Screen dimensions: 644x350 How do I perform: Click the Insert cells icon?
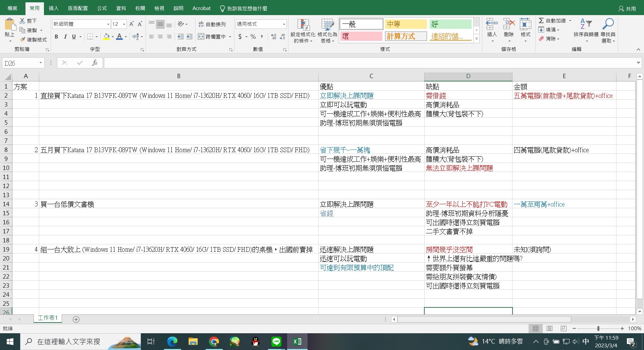coord(492,24)
